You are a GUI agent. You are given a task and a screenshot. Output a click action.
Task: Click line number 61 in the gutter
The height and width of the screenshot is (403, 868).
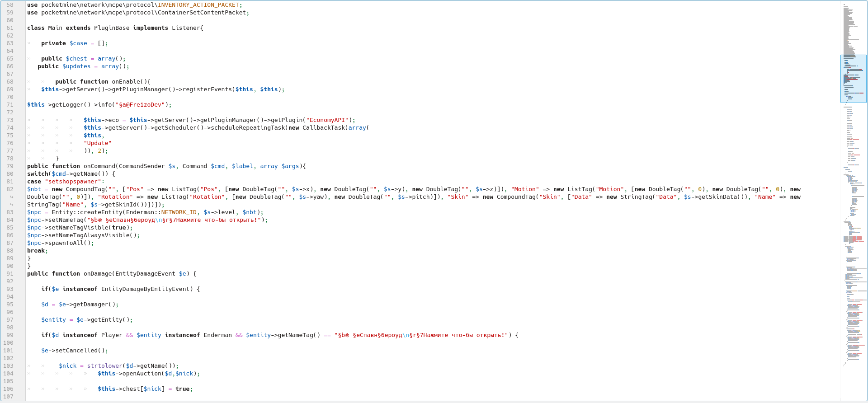pos(10,28)
